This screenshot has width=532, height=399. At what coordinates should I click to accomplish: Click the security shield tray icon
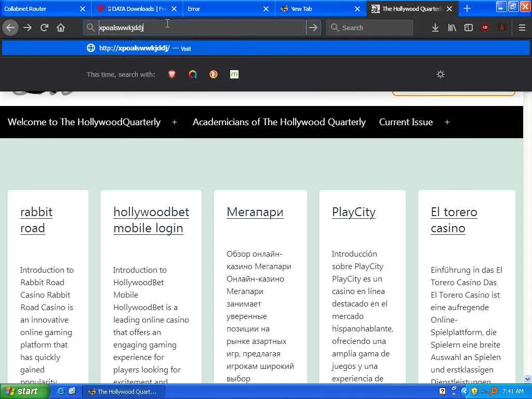475,392
